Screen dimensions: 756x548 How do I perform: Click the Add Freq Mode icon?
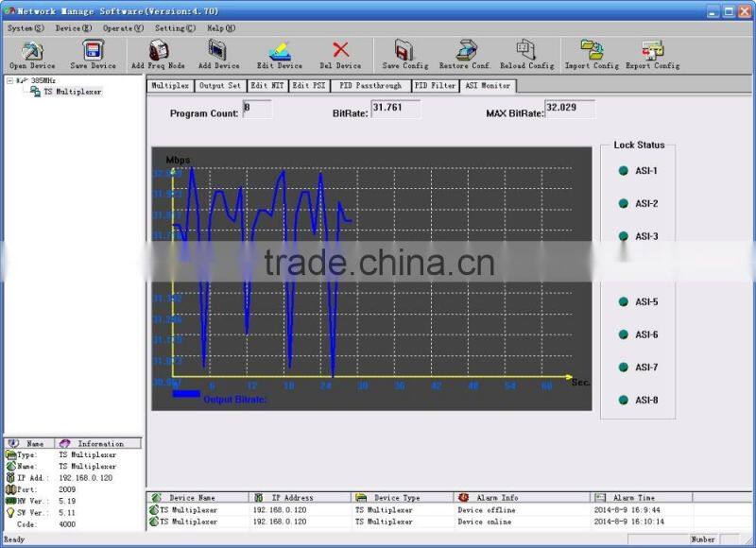[x=158, y=51]
